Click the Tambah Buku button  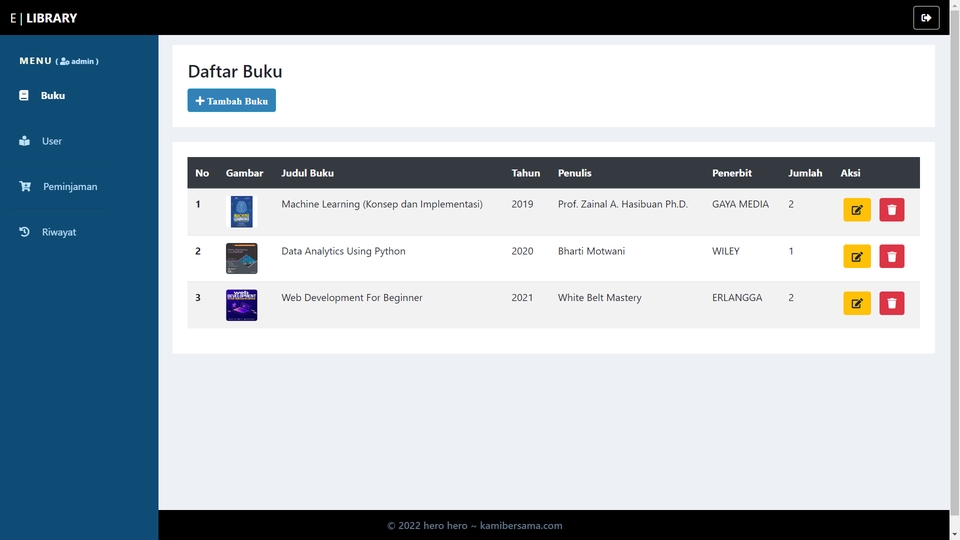(x=231, y=100)
